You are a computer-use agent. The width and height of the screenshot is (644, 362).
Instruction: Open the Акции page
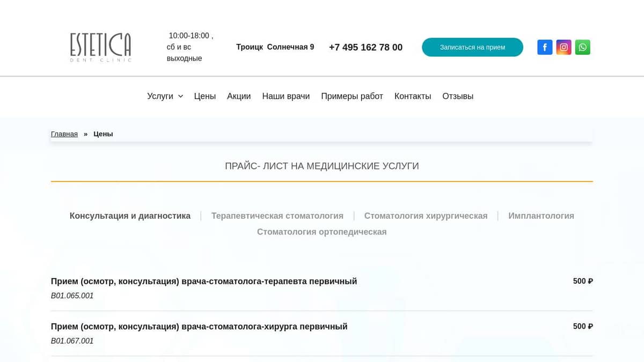click(239, 96)
